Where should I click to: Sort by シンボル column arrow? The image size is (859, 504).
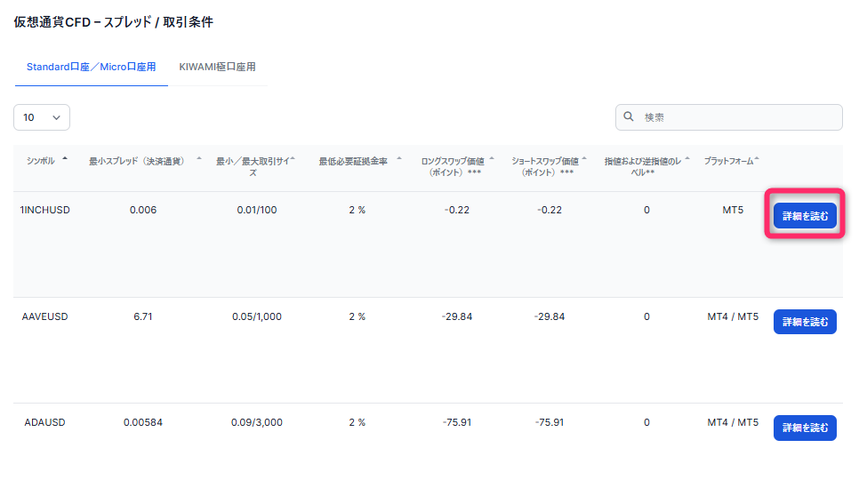65,159
